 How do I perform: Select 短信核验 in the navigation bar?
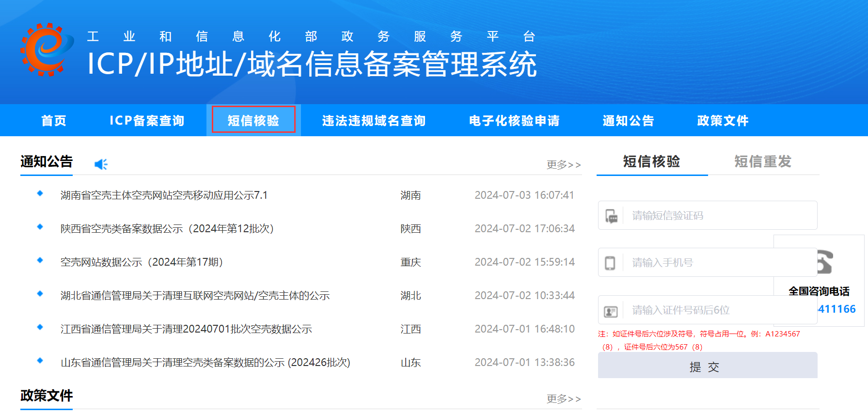click(253, 121)
